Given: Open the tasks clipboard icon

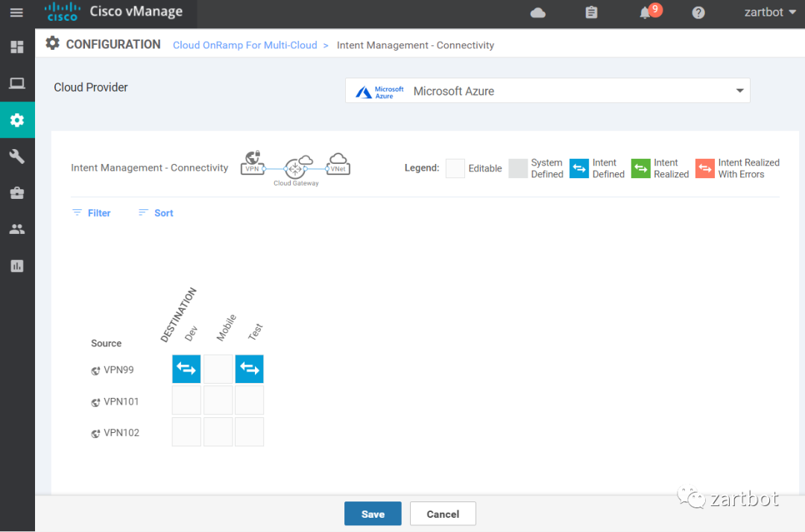Looking at the screenshot, I should [591, 13].
